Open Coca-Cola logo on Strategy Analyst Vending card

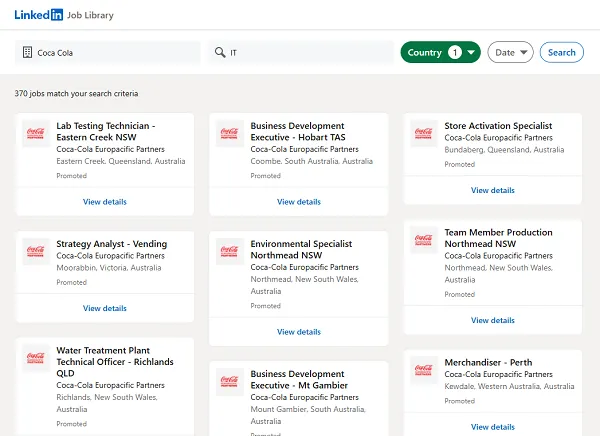click(x=36, y=251)
